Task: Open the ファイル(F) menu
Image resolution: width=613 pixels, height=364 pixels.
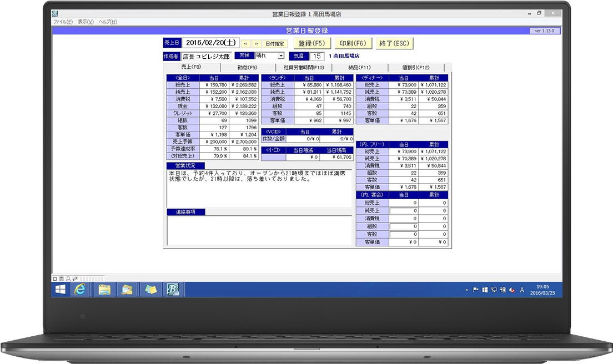Action: 63,22
